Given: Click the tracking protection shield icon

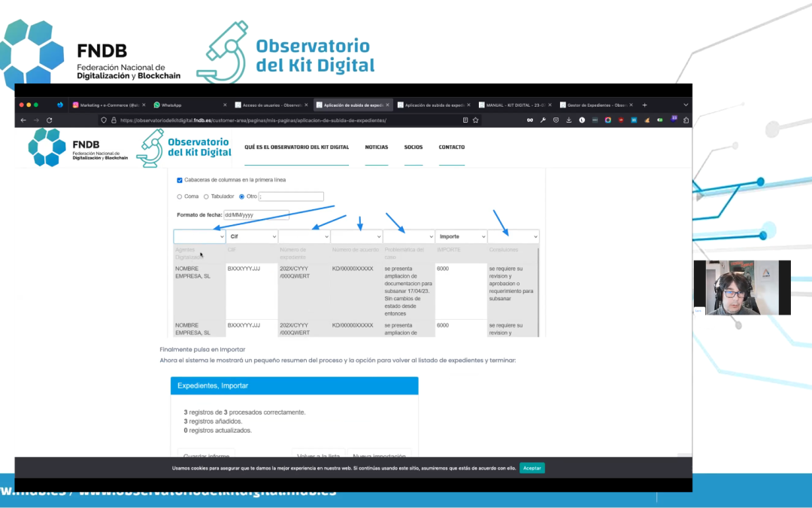Looking at the screenshot, I should pos(104,120).
